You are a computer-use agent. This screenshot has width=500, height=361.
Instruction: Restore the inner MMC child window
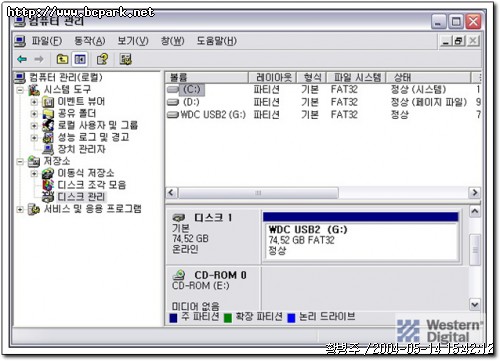coord(459,41)
